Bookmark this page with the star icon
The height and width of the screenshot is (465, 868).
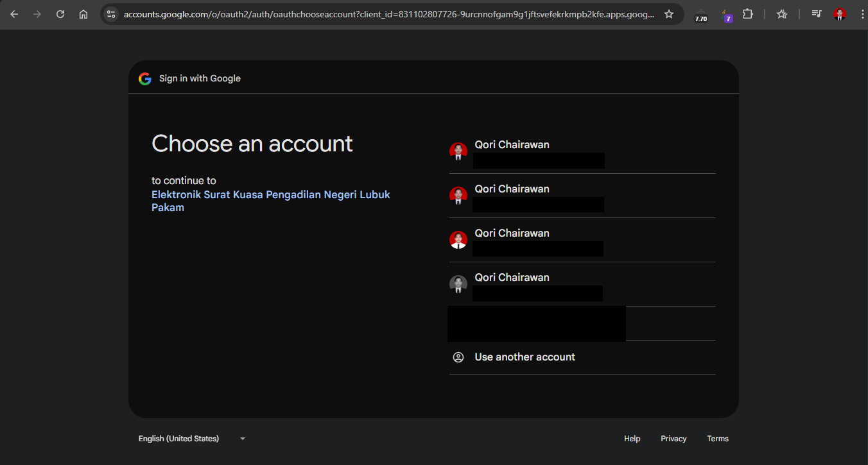[x=669, y=14]
